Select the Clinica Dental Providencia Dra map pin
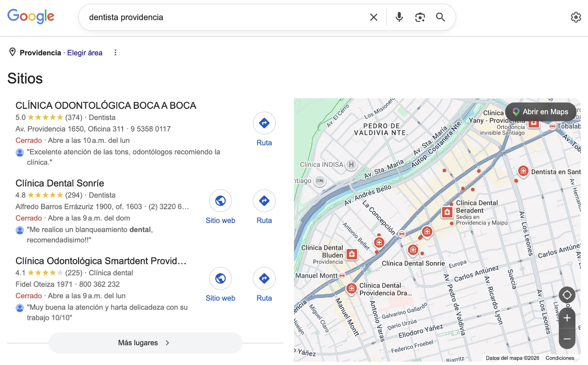 [352, 289]
